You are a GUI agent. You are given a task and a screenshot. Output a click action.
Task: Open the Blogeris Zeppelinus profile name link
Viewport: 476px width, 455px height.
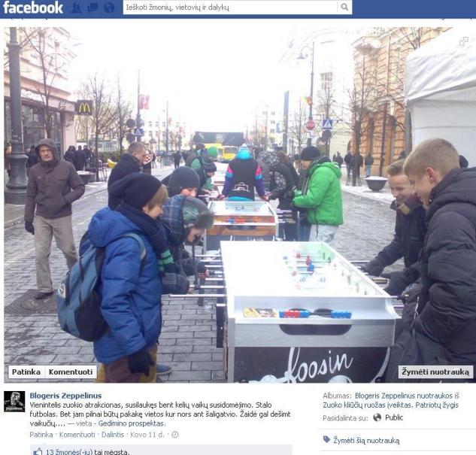tap(65, 396)
